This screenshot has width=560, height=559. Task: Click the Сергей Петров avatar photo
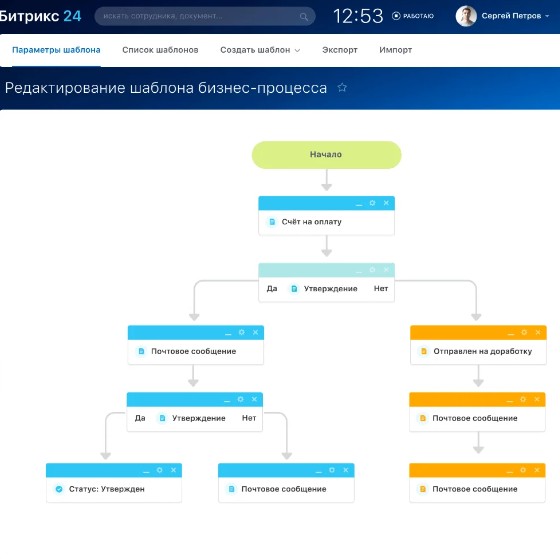pyautogui.click(x=466, y=16)
